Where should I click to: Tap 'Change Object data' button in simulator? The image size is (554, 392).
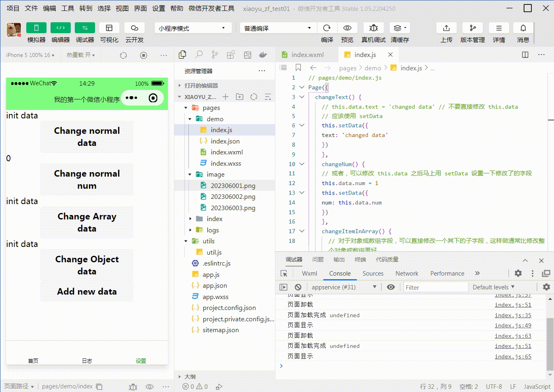(x=87, y=265)
